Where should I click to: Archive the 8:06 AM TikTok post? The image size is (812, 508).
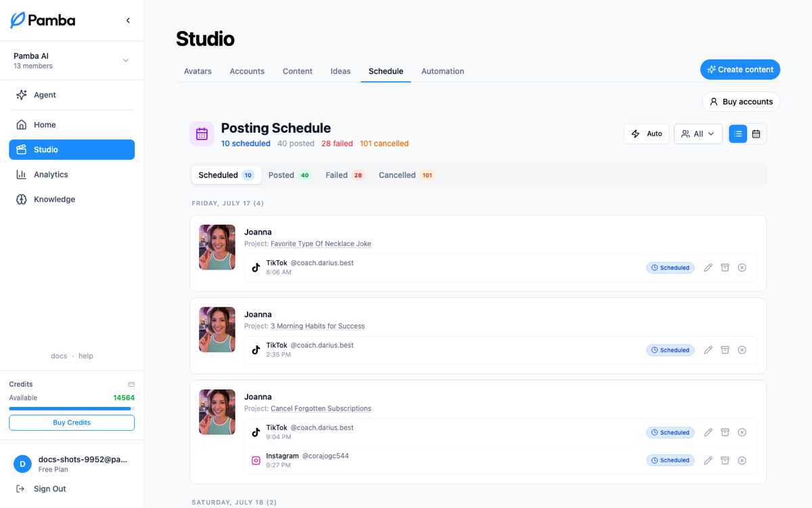click(x=725, y=268)
